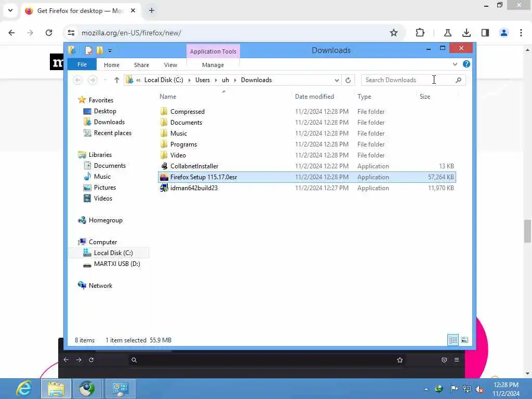
Task: Switch to large icons view layout
Action: [x=464, y=340]
